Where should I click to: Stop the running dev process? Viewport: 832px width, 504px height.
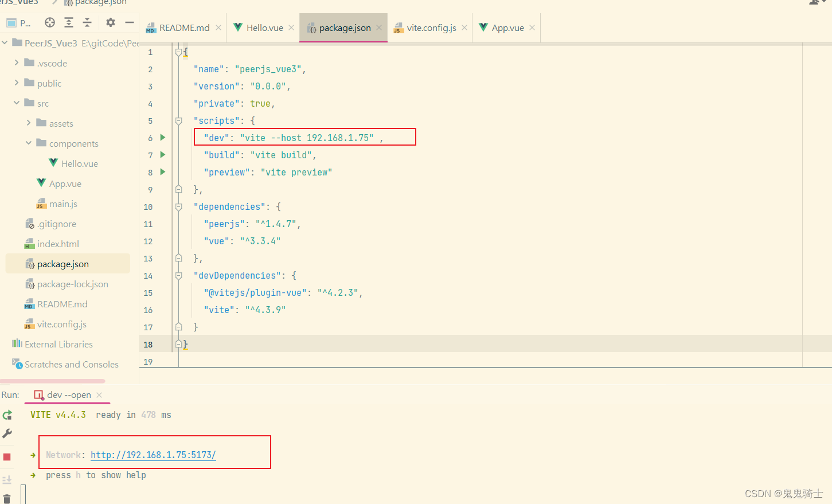[x=7, y=457]
